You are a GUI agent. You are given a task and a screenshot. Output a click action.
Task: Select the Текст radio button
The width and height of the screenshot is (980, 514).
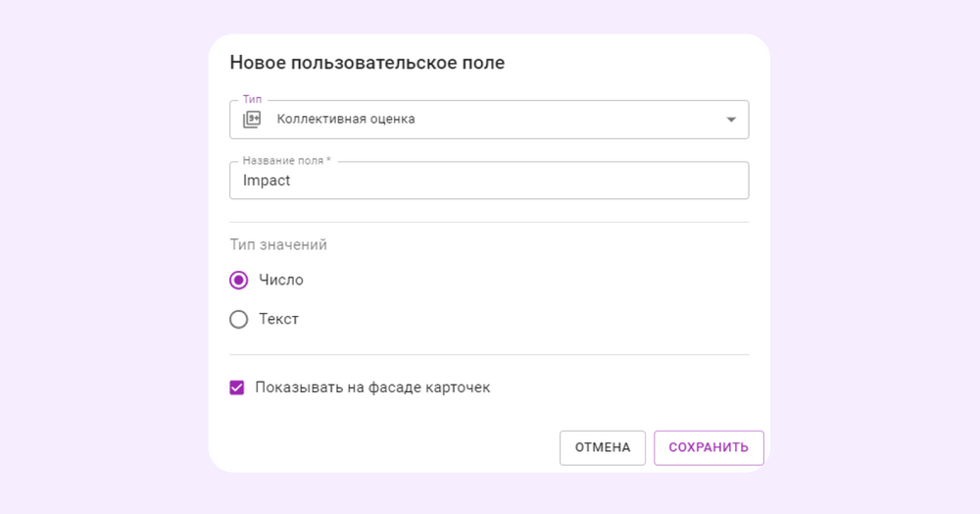(x=238, y=319)
